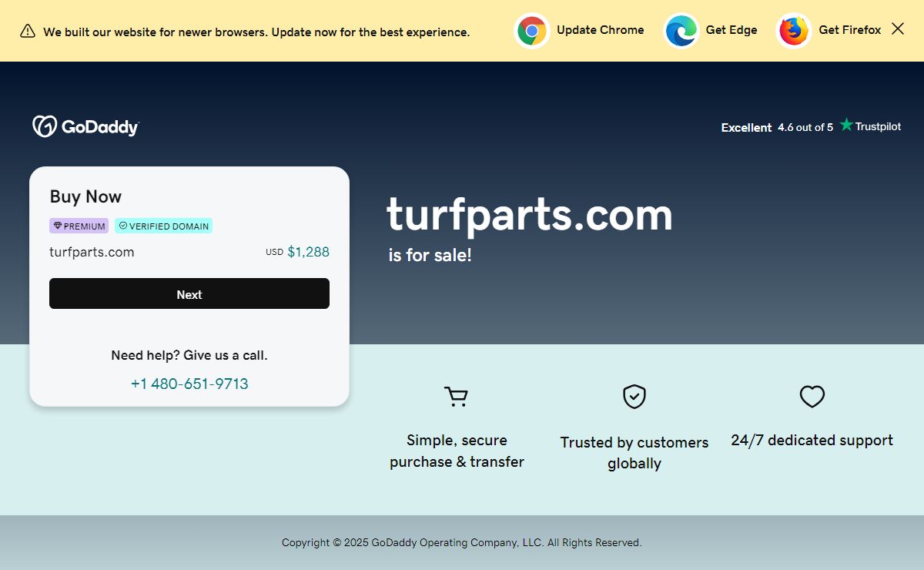Click the 'is for sale!' text
Screen dimensions: 924x570
(430, 255)
